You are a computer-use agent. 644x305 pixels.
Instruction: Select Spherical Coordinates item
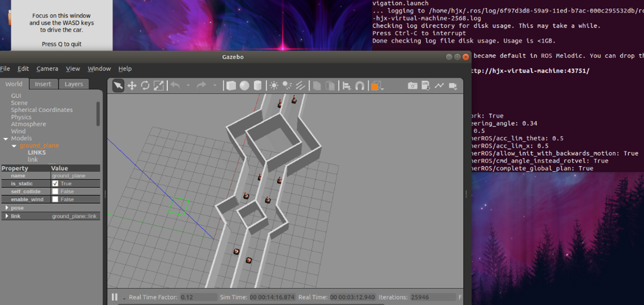[42, 110]
